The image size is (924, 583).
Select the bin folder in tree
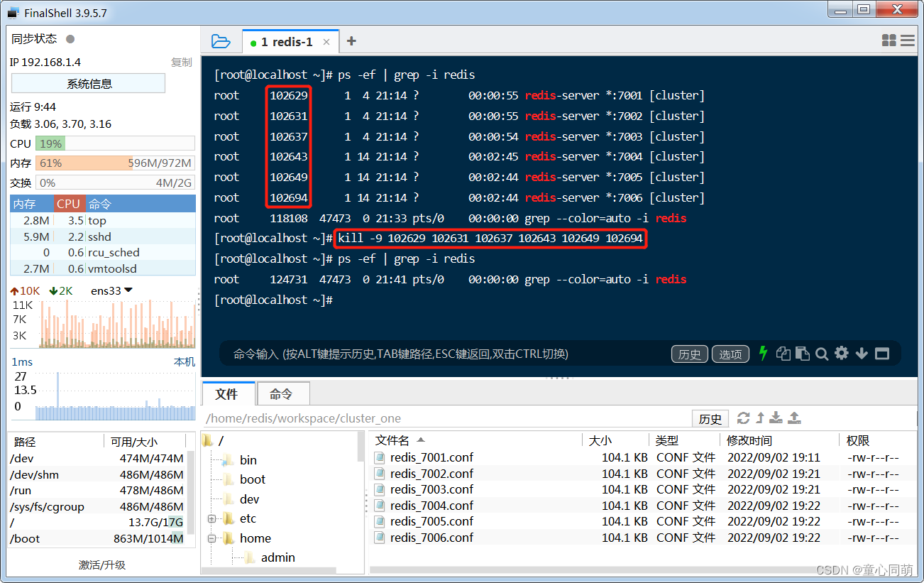[x=248, y=460]
